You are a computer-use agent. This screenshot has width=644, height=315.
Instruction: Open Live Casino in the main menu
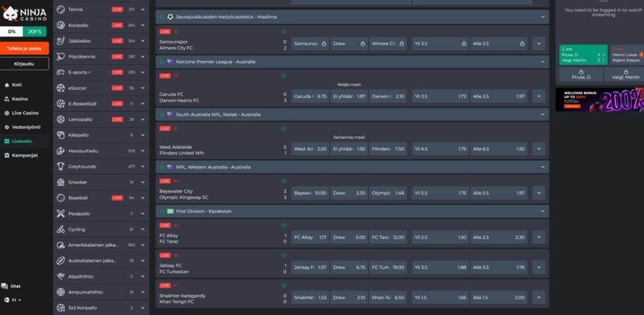click(x=21, y=113)
